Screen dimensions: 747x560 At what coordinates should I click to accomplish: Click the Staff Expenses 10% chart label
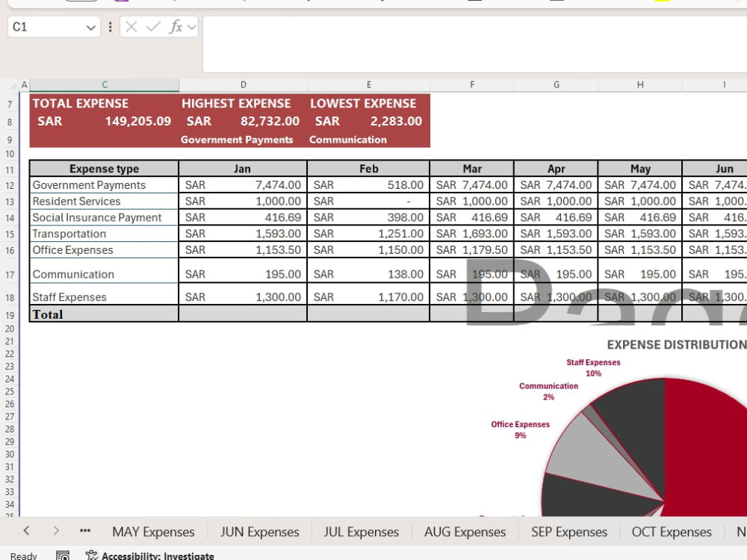coord(593,367)
